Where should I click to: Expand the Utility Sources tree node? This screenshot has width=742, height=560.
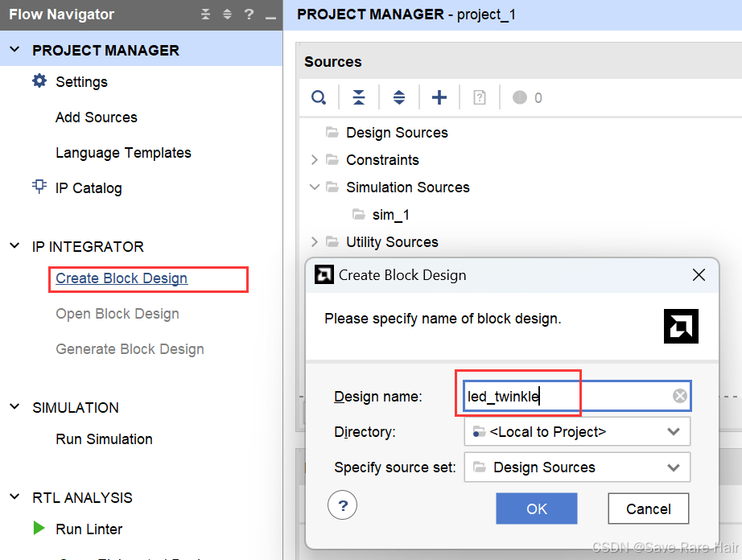point(314,241)
